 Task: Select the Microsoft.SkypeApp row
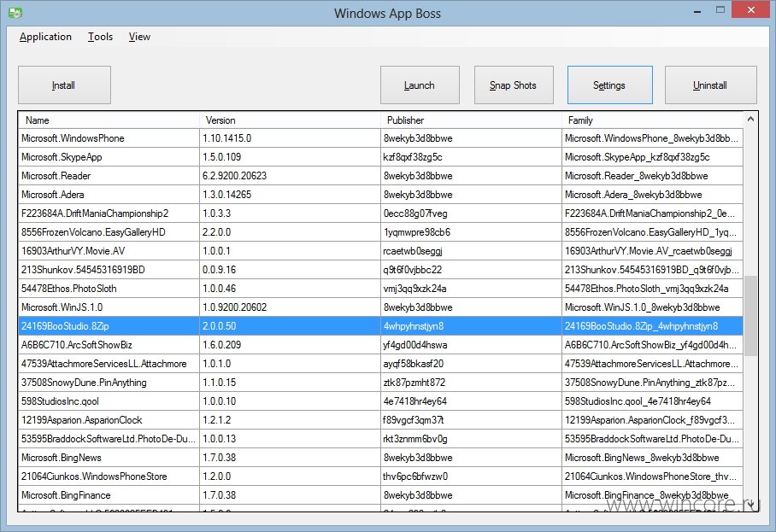380,157
